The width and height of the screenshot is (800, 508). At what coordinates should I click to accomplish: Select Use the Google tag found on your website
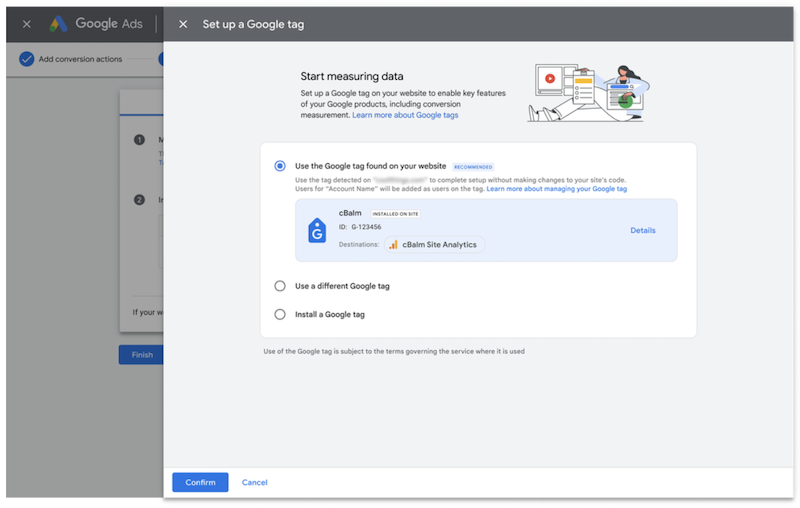pos(280,166)
